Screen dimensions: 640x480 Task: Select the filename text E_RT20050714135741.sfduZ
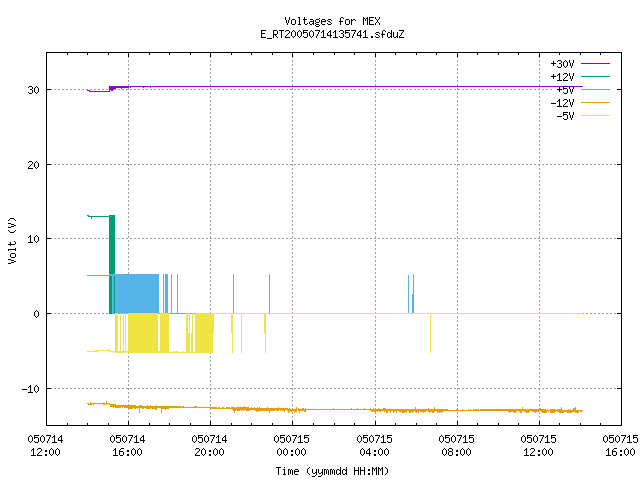[x=332, y=34]
